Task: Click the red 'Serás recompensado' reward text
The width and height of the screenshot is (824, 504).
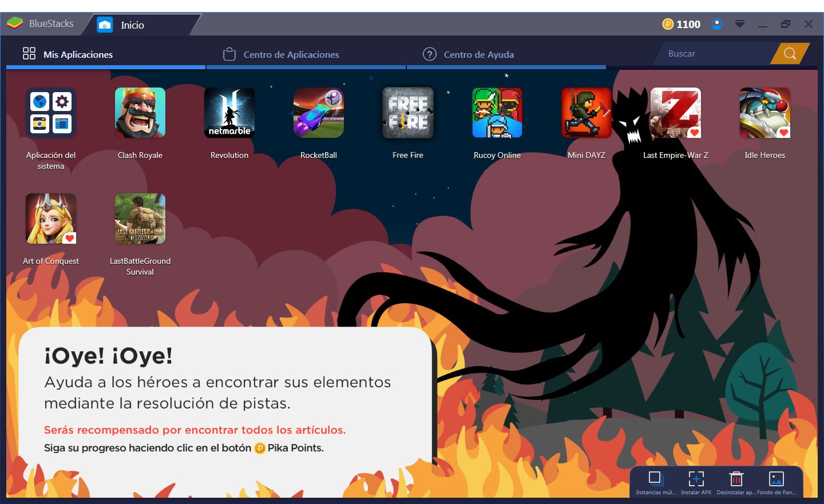Action: (195, 430)
